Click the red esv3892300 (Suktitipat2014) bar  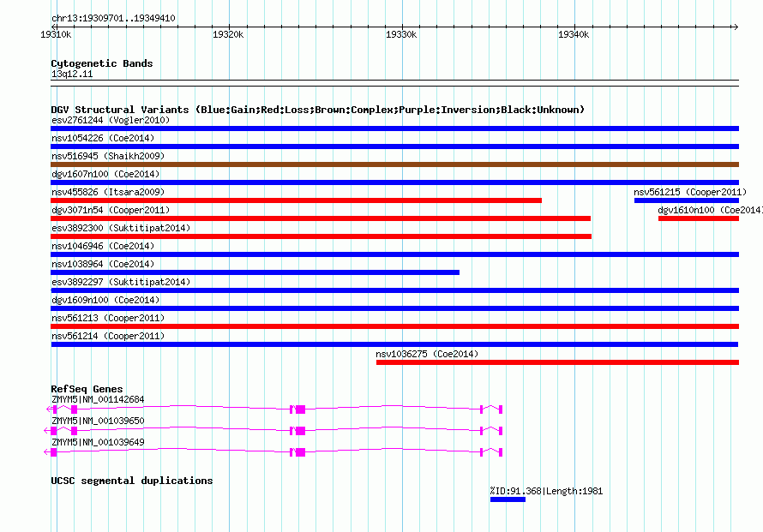[321, 236]
